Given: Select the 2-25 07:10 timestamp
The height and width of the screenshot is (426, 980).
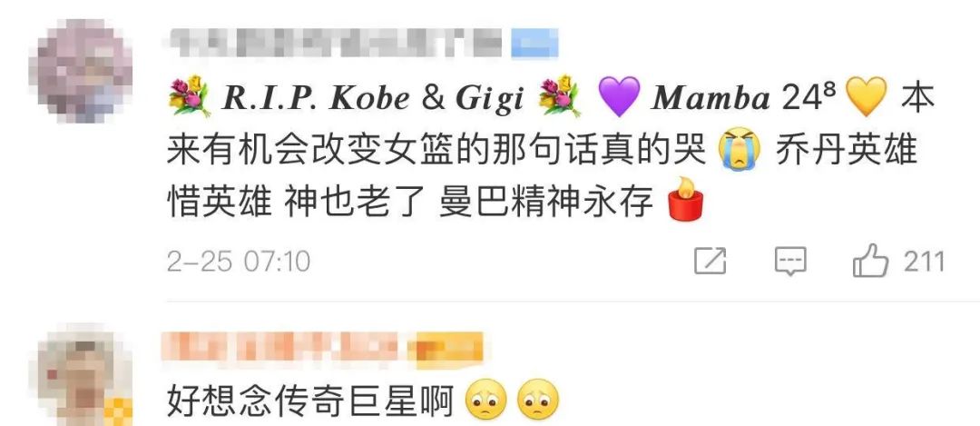Looking at the screenshot, I should click(238, 261).
